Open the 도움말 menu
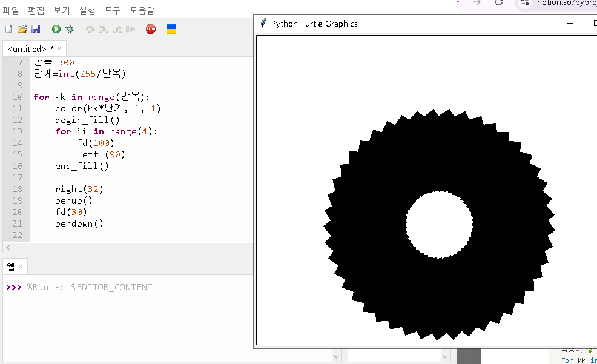The height and width of the screenshot is (364, 597). tap(142, 10)
